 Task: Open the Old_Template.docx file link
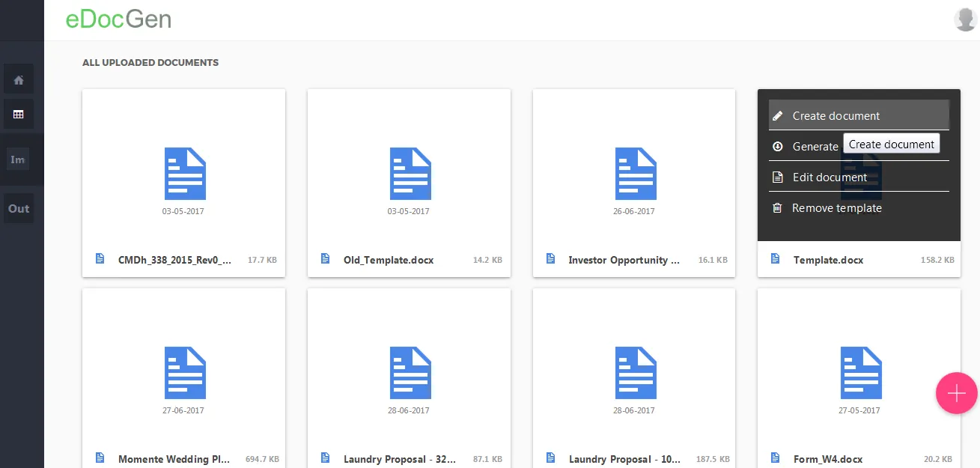click(x=389, y=260)
